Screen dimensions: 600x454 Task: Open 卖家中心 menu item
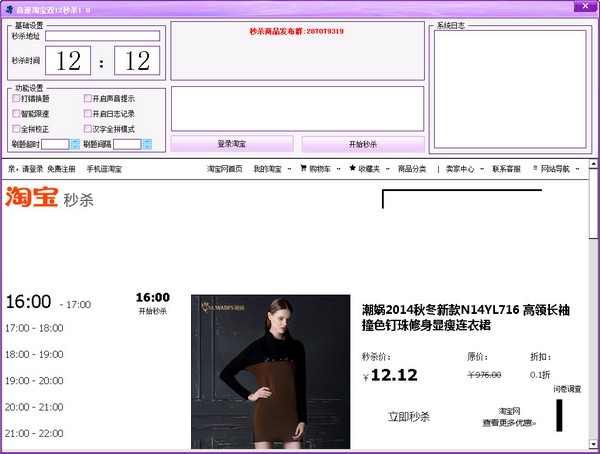[x=460, y=169]
